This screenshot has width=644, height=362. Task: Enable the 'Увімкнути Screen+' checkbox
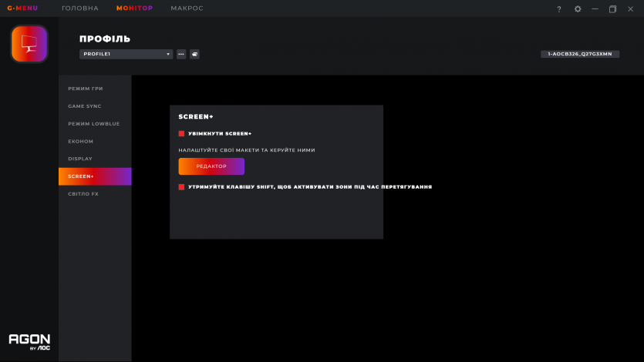[x=181, y=133]
